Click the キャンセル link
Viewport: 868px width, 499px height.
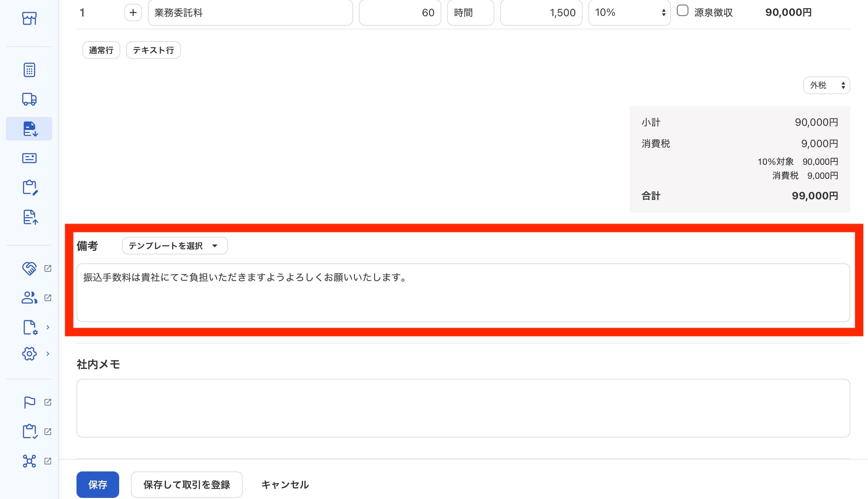(x=285, y=485)
